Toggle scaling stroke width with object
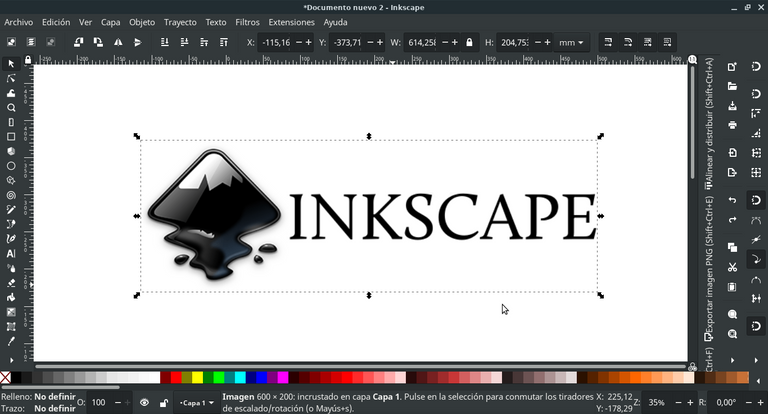Viewport: 768px width, 414px height. coord(608,43)
